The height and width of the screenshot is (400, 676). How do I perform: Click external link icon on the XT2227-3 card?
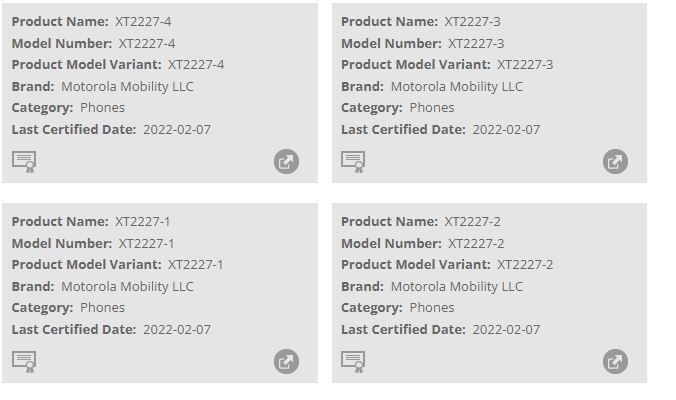coord(616,161)
